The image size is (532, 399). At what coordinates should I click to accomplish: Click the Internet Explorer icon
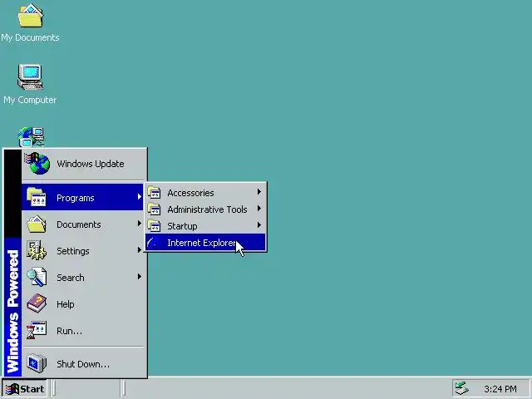[153, 242]
